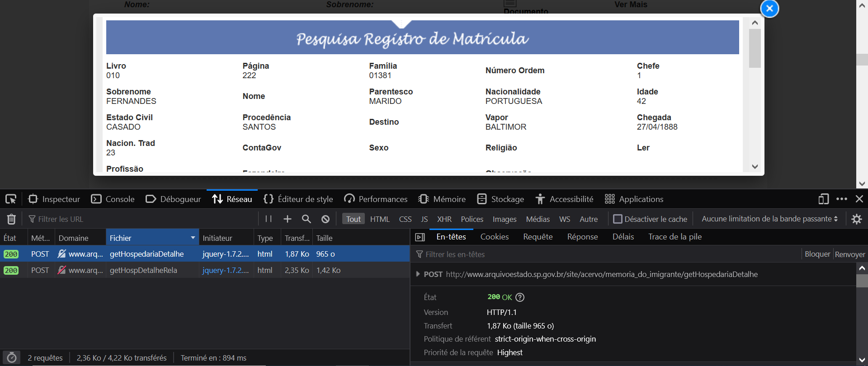Screen dimensions: 868x366
Task: Click the element picker icon
Action: [x=11, y=199]
